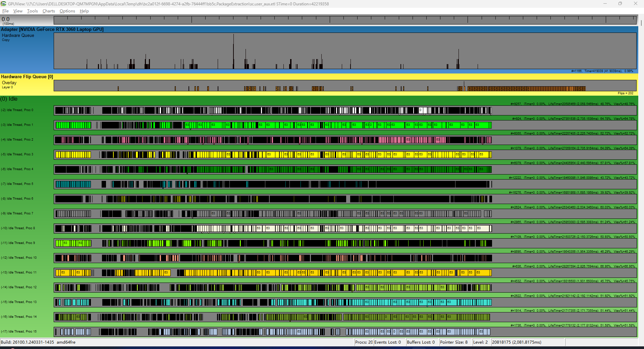Open the View menu
644x349 pixels.
click(18, 11)
